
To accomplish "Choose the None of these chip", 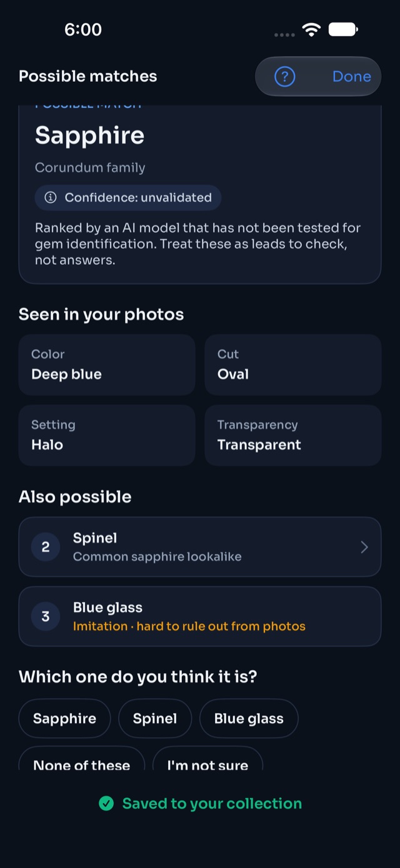I will tap(82, 759).
